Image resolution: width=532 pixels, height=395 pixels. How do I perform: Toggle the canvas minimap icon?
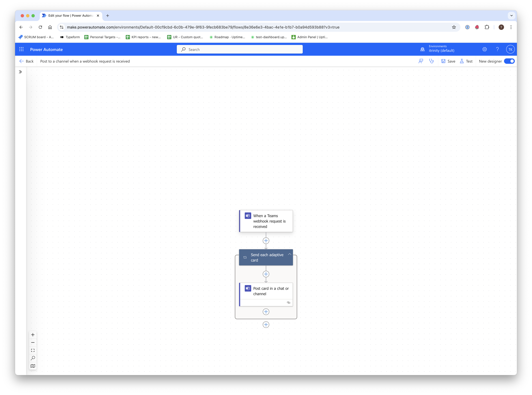(33, 366)
